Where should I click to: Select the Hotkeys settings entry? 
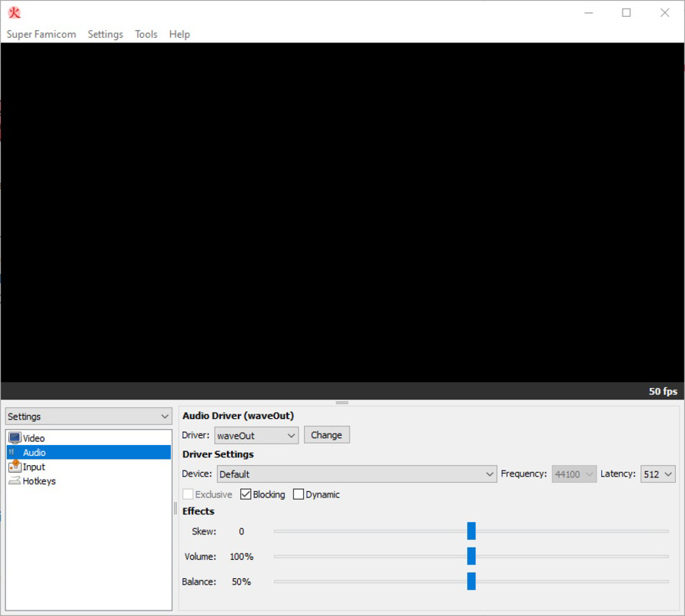click(89, 481)
